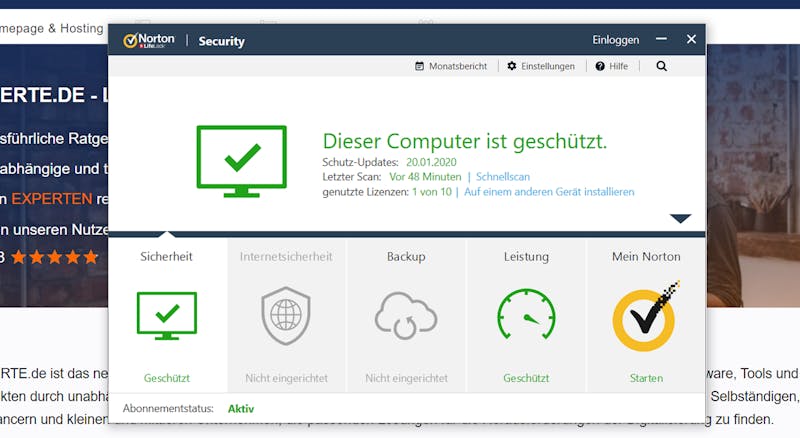Screen dimensions: 800x438
Task: Click the Abonnementstatus 'Aktiv' text
Action: pos(241,409)
